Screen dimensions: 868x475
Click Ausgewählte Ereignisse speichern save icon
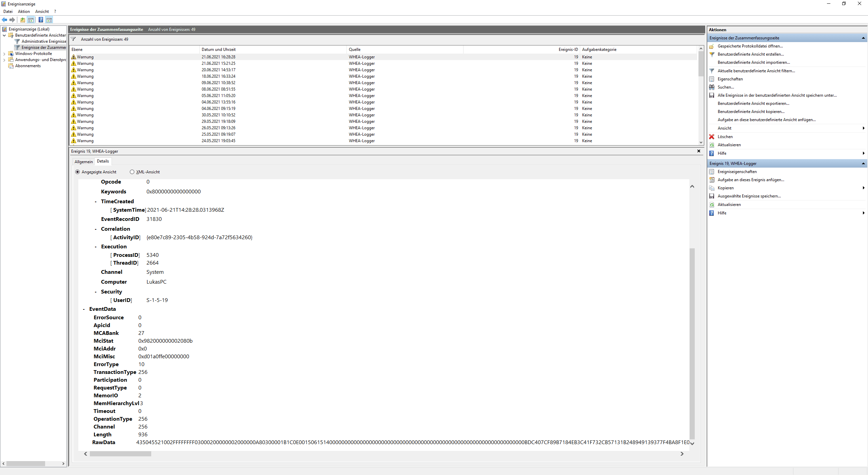[712, 196]
